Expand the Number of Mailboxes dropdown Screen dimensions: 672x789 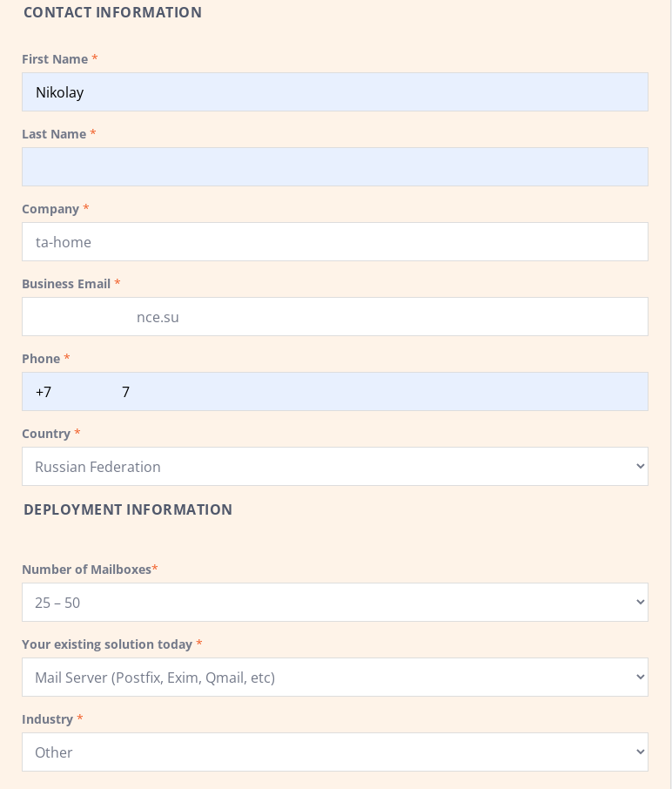pyautogui.click(x=334, y=603)
